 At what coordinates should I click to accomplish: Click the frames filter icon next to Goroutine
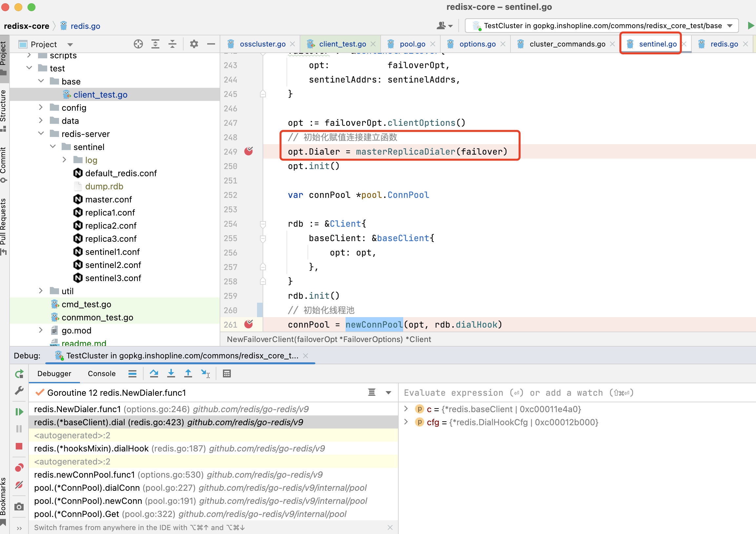[x=371, y=392]
